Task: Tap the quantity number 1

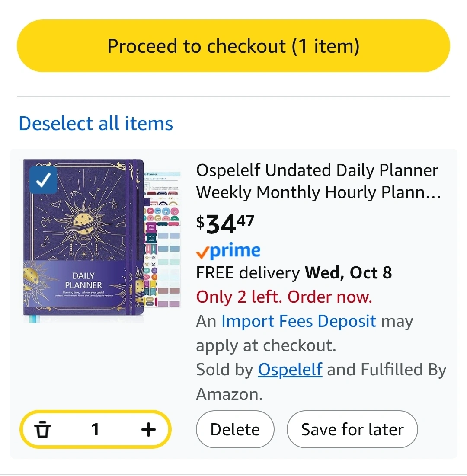Action: tap(96, 430)
